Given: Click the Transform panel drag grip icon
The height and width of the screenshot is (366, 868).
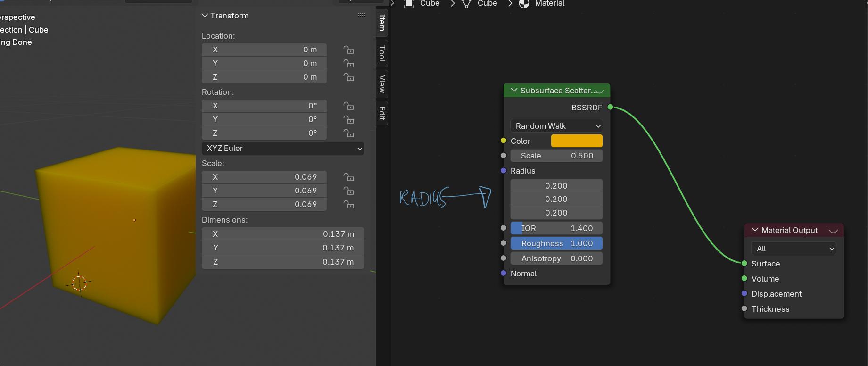Looking at the screenshot, I should coord(362,15).
